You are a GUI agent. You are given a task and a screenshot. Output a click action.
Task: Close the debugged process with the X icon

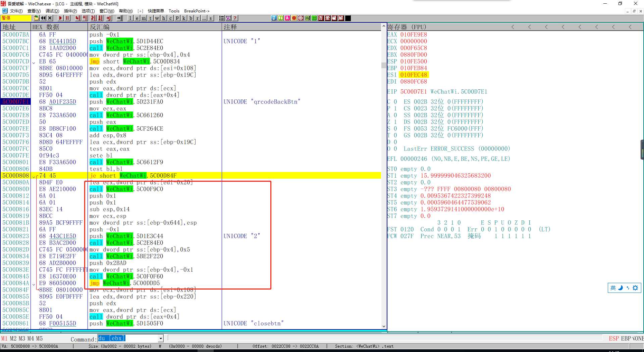(x=50, y=18)
